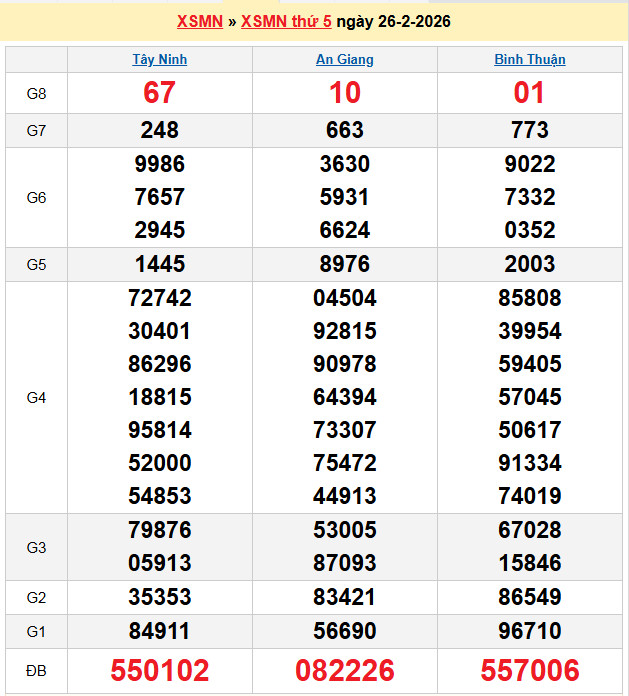Select the G8 result 67
Screen dimensions: 629x696
tap(160, 93)
